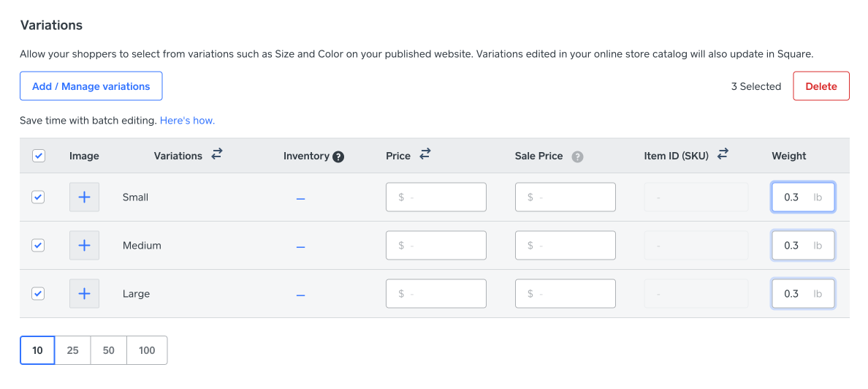The image size is (868, 389).
Task: Show 100 rows per page
Action: pos(147,350)
